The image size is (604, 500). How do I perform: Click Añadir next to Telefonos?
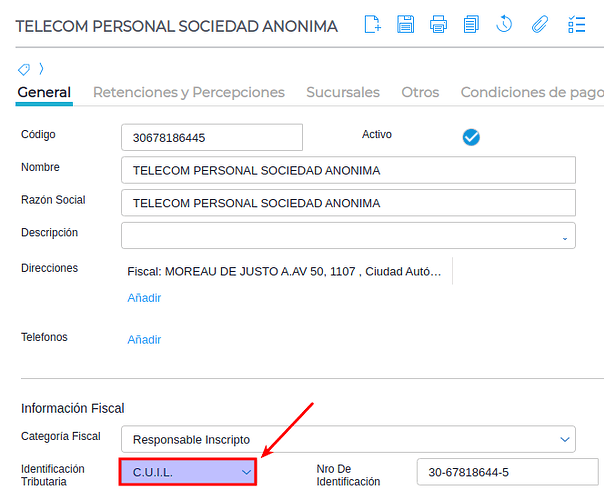click(x=144, y=340)
